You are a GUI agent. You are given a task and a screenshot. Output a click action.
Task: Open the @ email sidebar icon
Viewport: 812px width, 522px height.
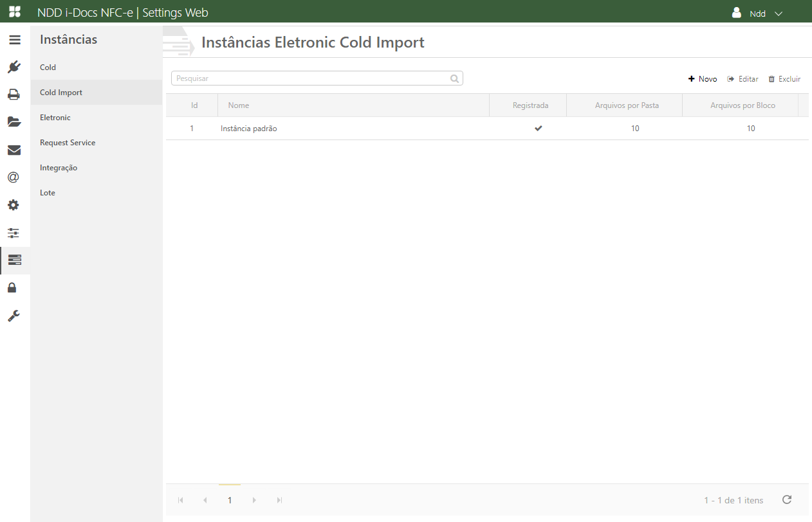[x=14, y=177]
